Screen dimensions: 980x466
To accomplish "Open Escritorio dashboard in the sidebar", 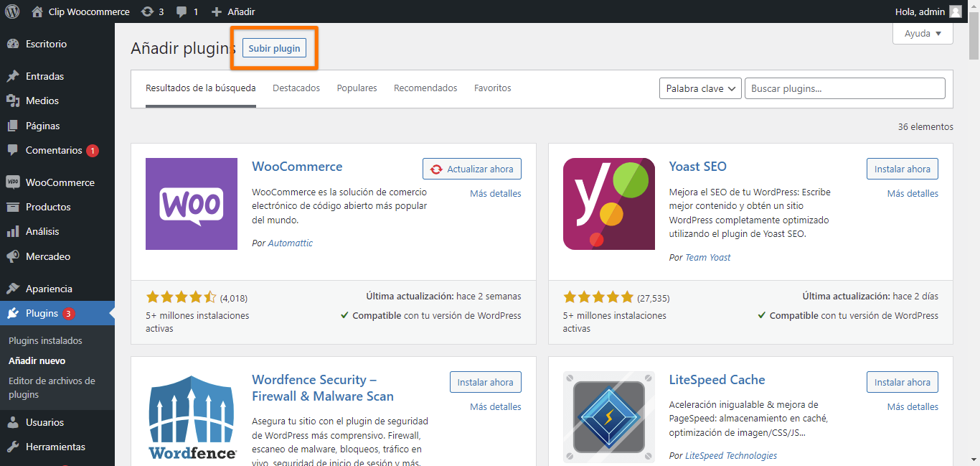I will point(46,44).
